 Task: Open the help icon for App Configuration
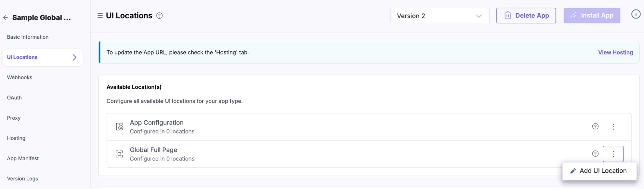[x=595, y=126]
